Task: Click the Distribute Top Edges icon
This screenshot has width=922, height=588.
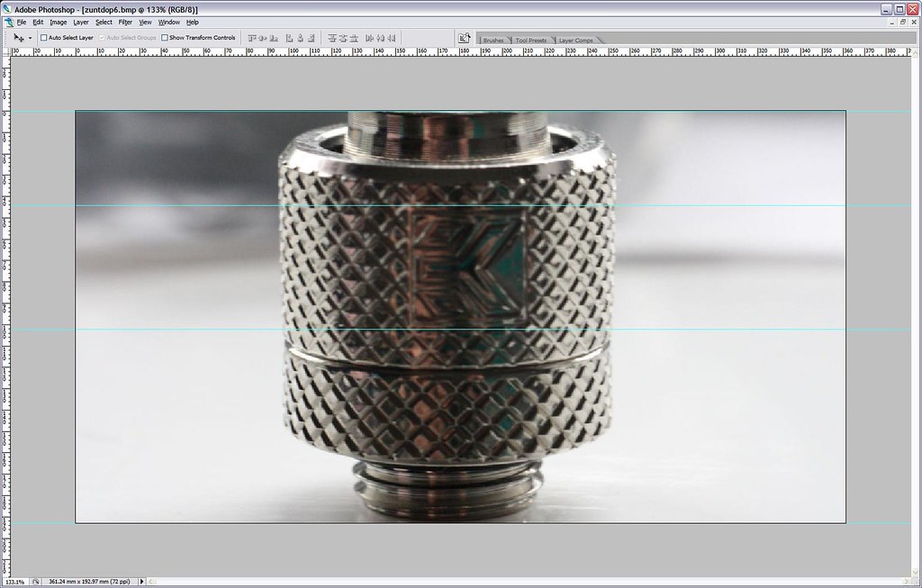Action: [332, 38]
